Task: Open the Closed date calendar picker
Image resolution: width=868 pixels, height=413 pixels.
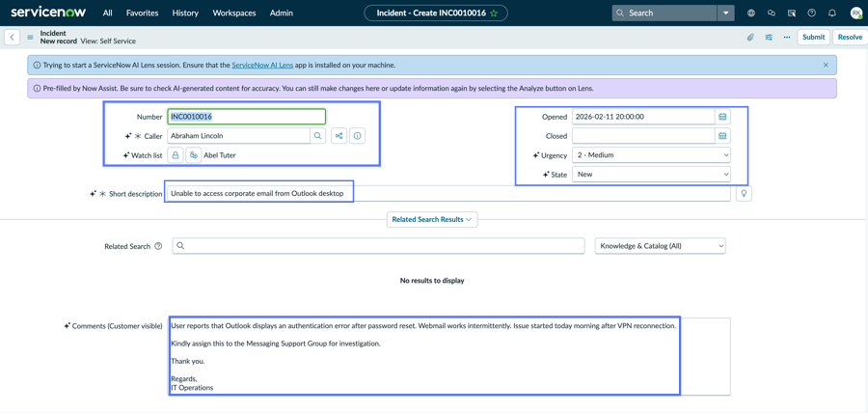Action: click(722, 136)
